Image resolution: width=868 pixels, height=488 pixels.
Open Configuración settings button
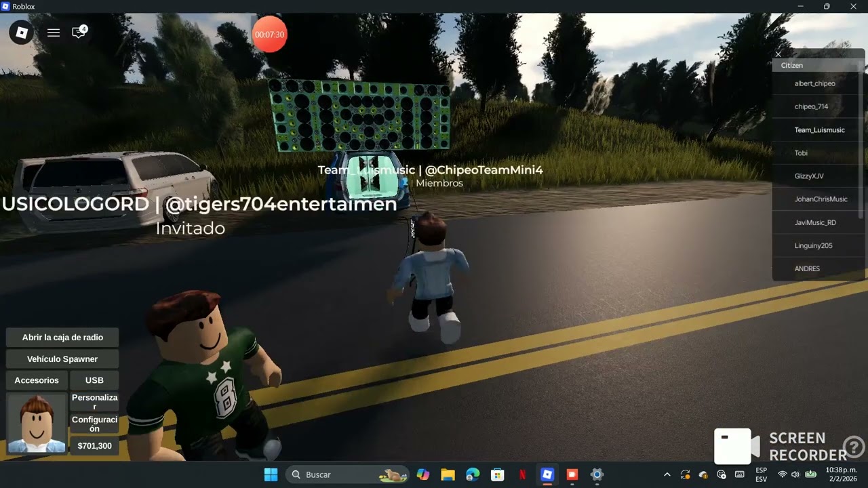click(94, 424)
